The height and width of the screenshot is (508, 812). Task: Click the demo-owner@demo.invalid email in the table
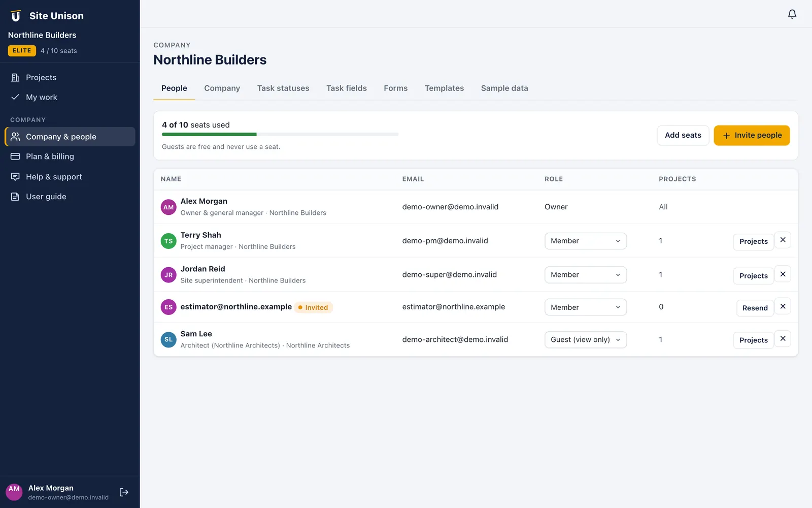pyautogui.click(x=450, y=207)
